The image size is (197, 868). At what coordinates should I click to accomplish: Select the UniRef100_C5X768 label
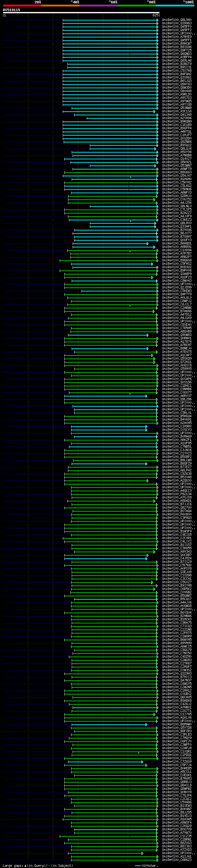click(x=177, y=71)
